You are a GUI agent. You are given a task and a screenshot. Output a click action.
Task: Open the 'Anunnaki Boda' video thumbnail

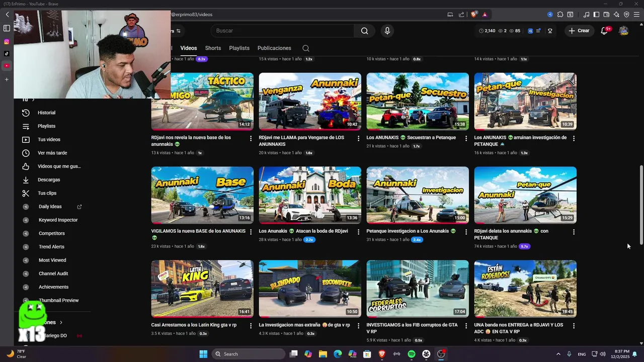(310, 195)
